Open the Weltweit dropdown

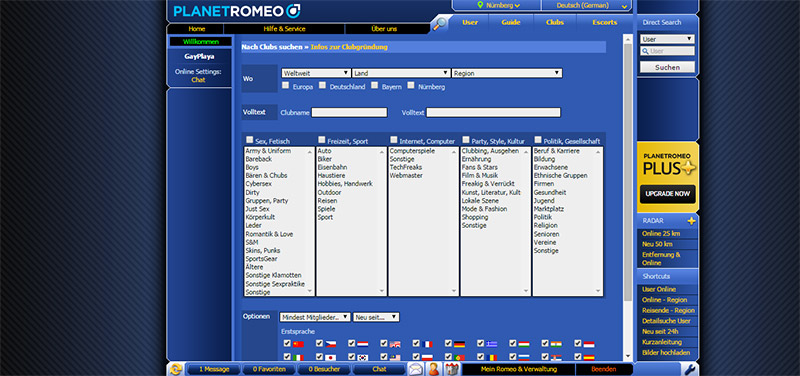click(316, 73)
